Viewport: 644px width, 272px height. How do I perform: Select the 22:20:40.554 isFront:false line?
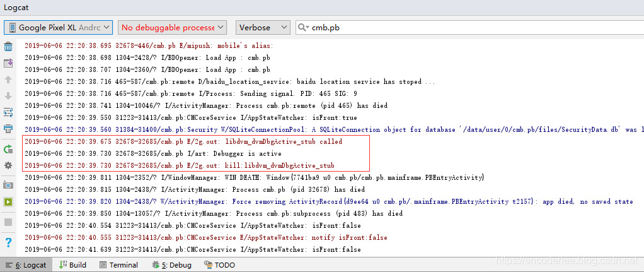pyautogui.click(x=193, y=225)
